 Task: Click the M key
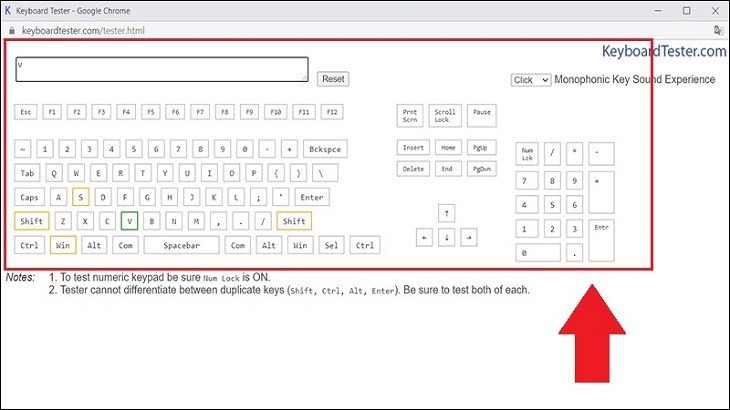click(196, 221)
